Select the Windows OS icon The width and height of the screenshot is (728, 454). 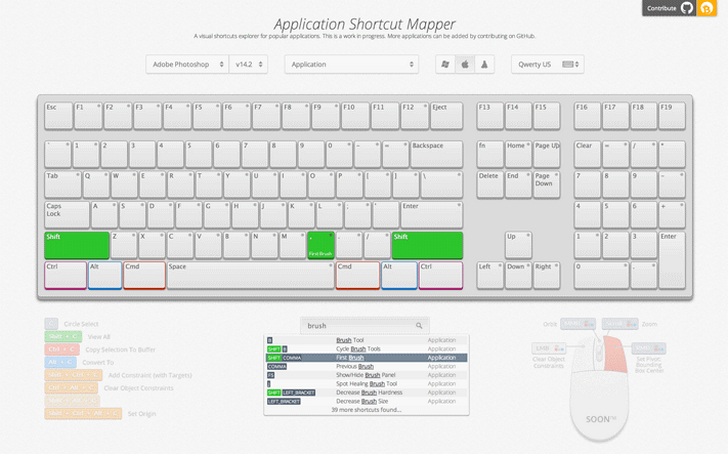tap(445, 64)
